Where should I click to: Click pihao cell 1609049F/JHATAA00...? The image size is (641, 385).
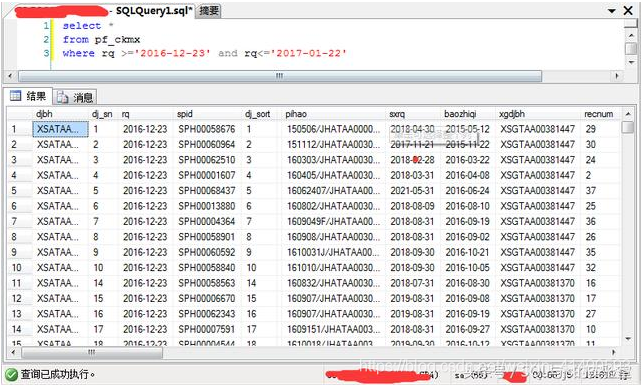333,222
